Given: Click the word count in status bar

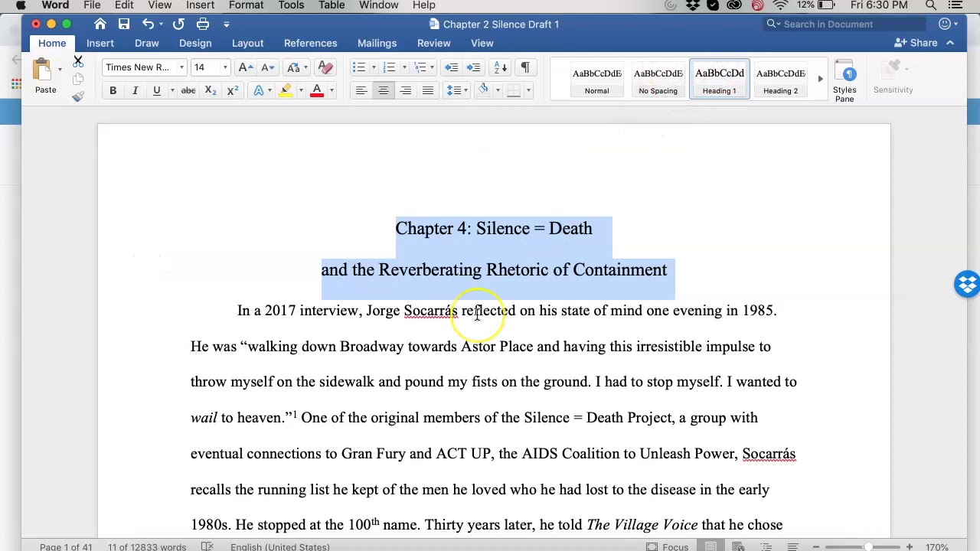Looking at the screenshot, I should 146,546.
